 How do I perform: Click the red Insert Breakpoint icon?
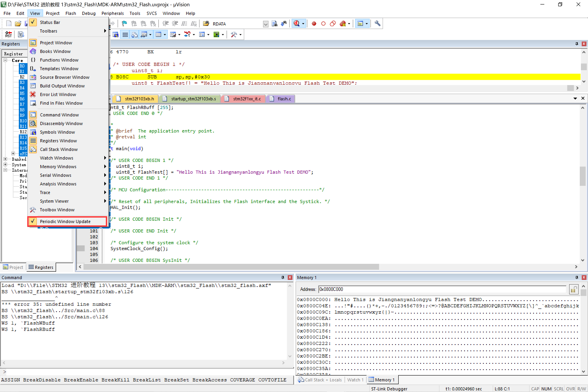pos(314,24)
